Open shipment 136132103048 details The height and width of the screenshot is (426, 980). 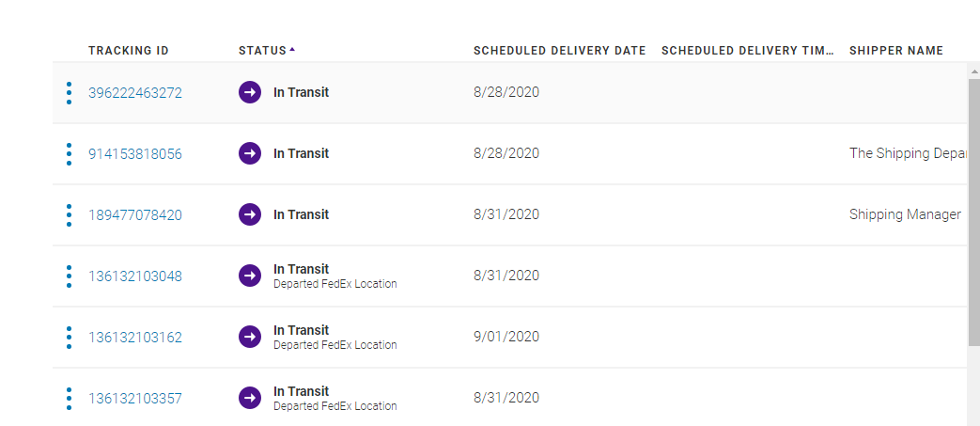pyautogui.click(x=135, y=276)
